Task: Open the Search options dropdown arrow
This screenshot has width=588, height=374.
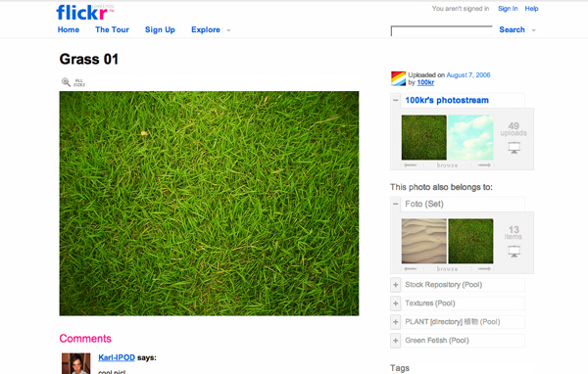Action: (534, 30)
